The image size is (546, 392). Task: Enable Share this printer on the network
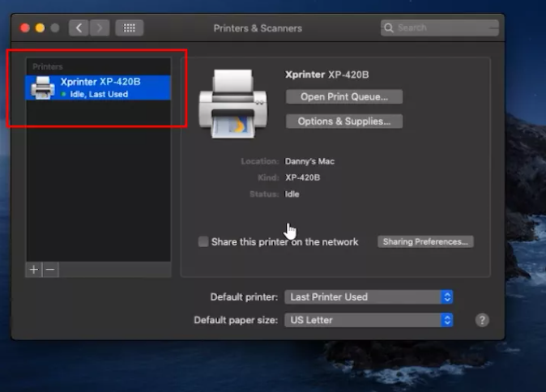(203, 241)
